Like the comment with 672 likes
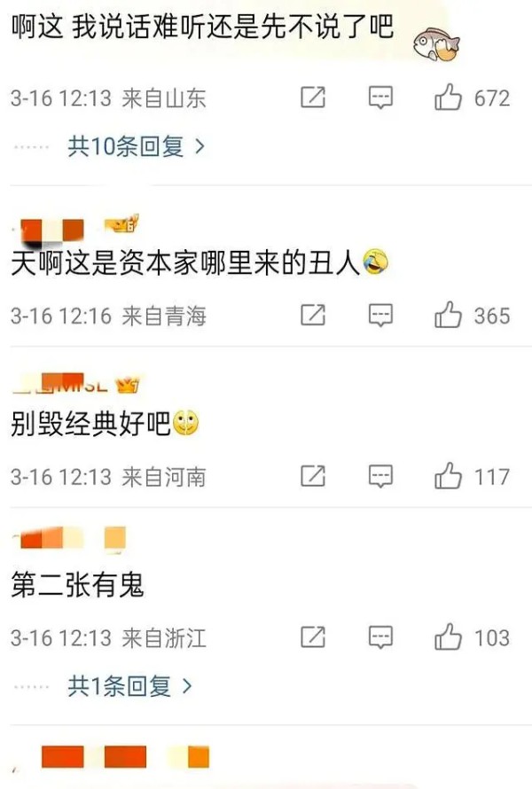532x789 pixels. click(x=448, y=98)
